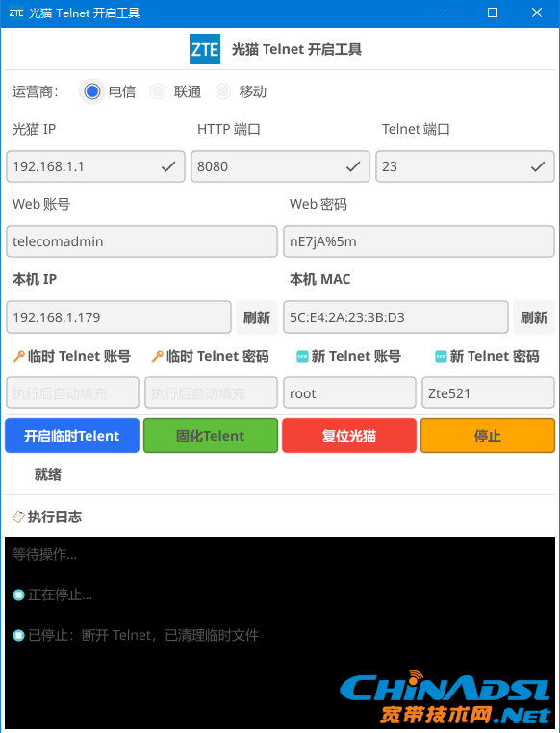Click the NEW badge beside 新 Telnet 账号
The height and width of the screenshot is (733, 560).
302,356
